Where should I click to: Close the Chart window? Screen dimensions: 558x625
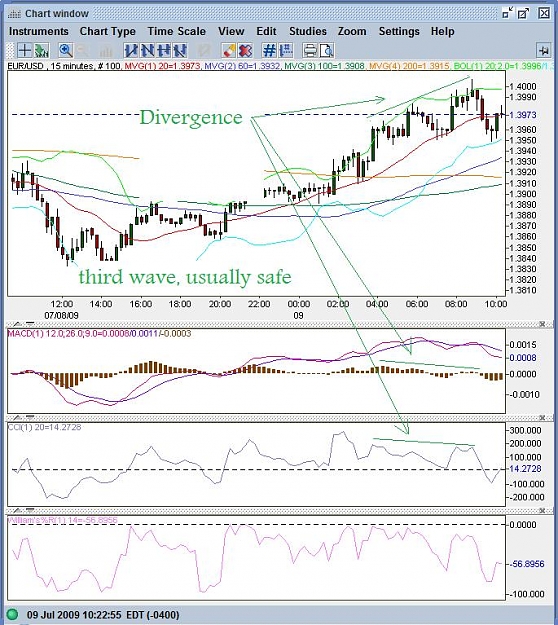(544, 13)
